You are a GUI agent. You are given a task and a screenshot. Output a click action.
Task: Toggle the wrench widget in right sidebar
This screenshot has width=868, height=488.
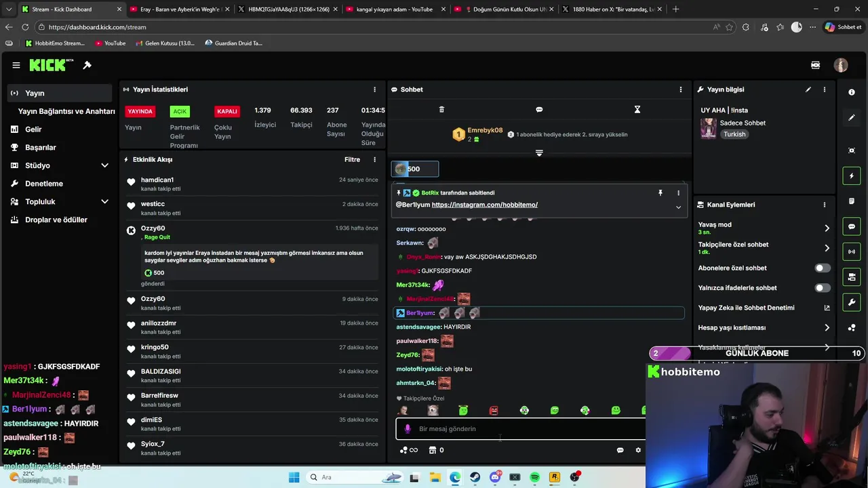(x=852, y=302)
